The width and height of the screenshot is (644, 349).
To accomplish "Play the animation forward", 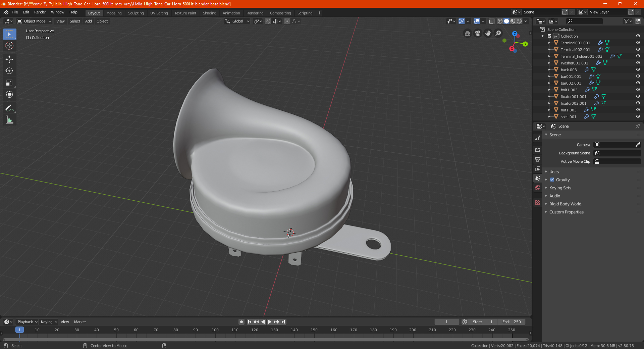I will 269,322.
